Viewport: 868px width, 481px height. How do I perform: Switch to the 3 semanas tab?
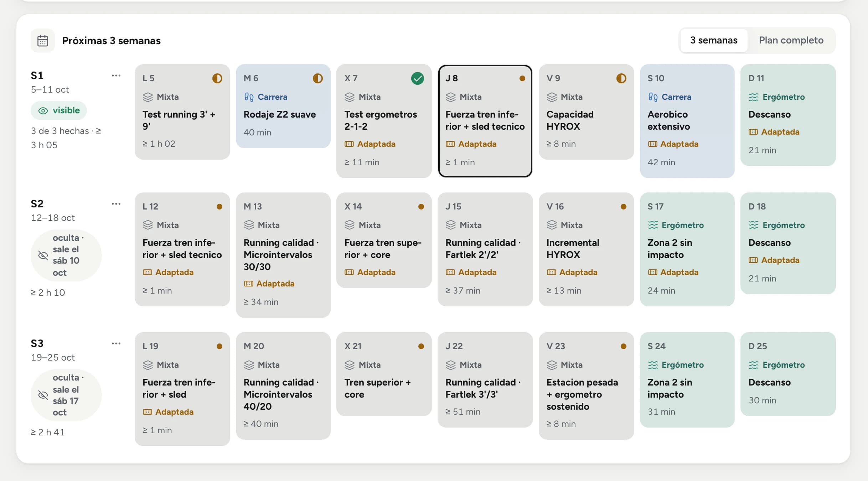coord(714,40)
